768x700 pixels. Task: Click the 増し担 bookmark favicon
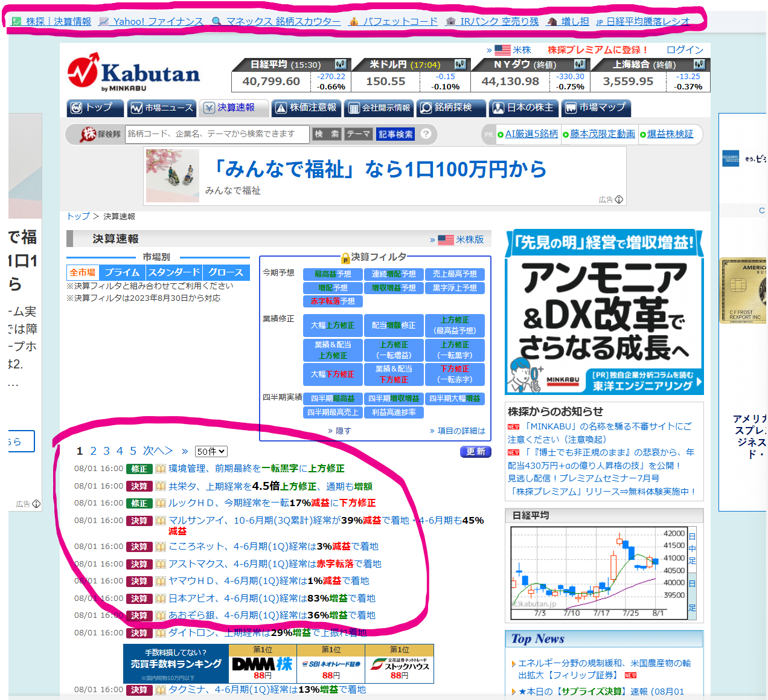pos(552,22)
